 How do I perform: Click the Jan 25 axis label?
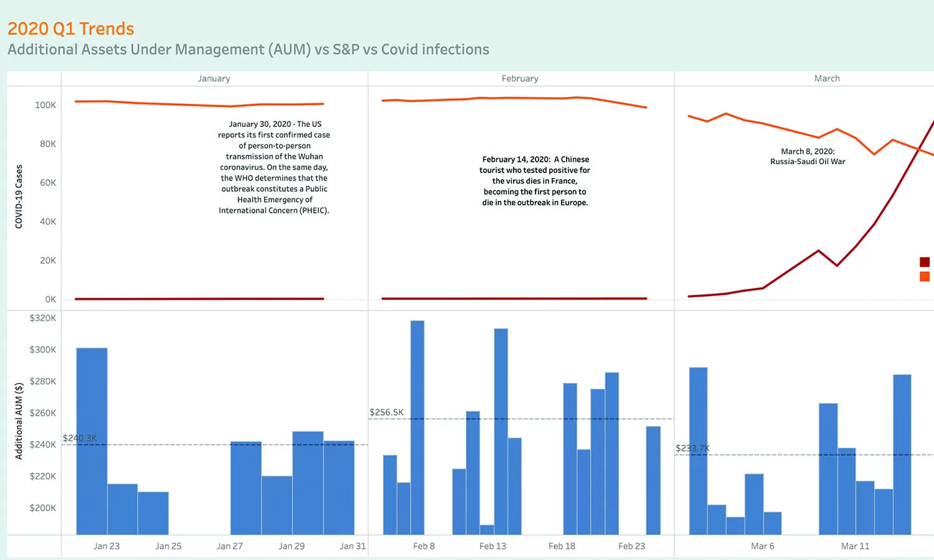coord(168,546)
